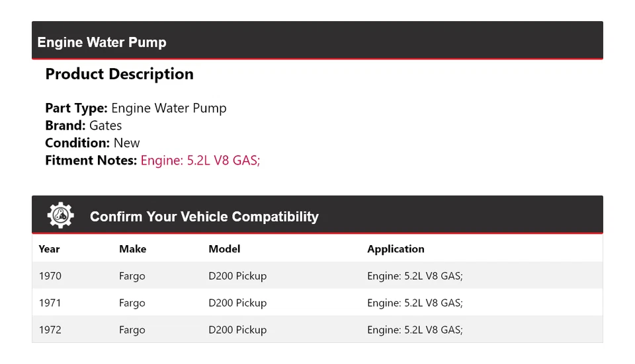Viewport: 635px width, 364px height.
Task: Click the Condition New line
Action: pyautogui.click(x=93, y=143)
